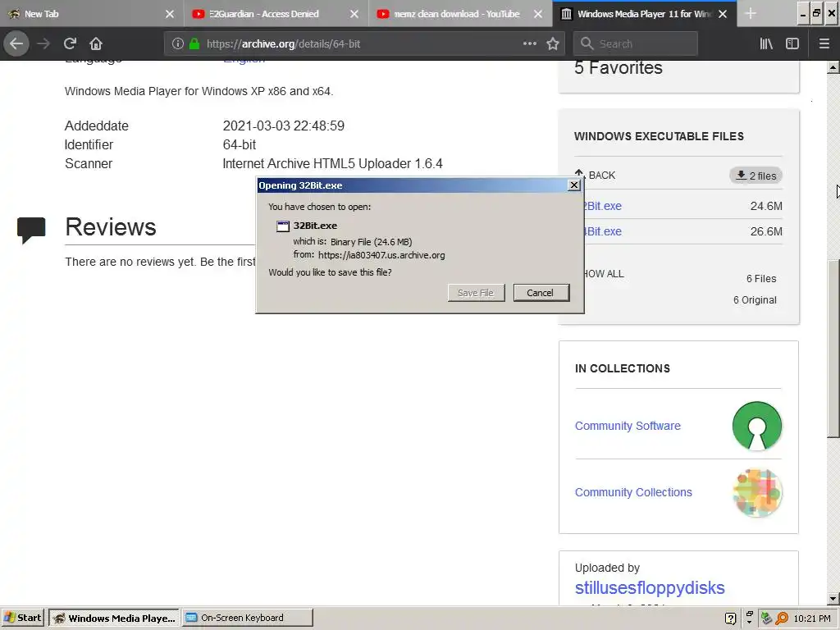Reload the current page
The image size is (840, 630).
70,43
